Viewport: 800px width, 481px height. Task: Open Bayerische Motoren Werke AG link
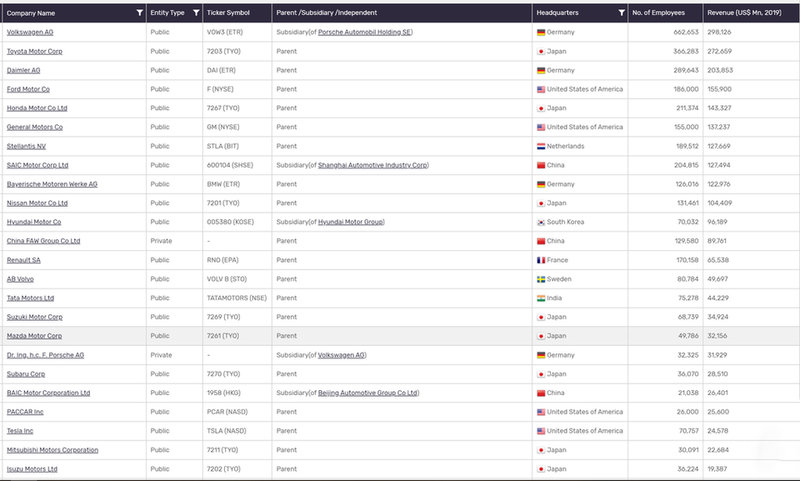[x=52, y=184]
